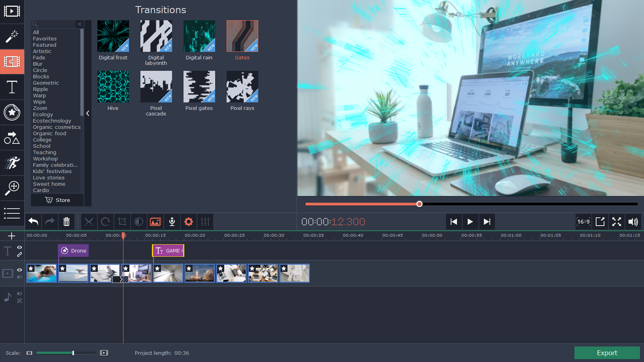
Task: Click the Export settings gear icon
Action: pyautogui.click(x=189, y=222)
